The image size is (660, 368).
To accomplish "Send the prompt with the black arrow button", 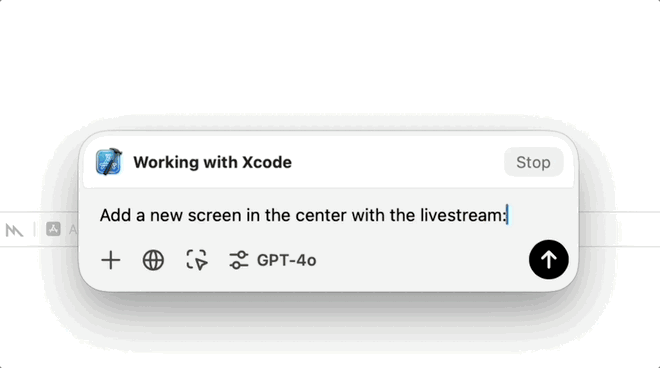I will pyautogui.click(x=548, y=259).
